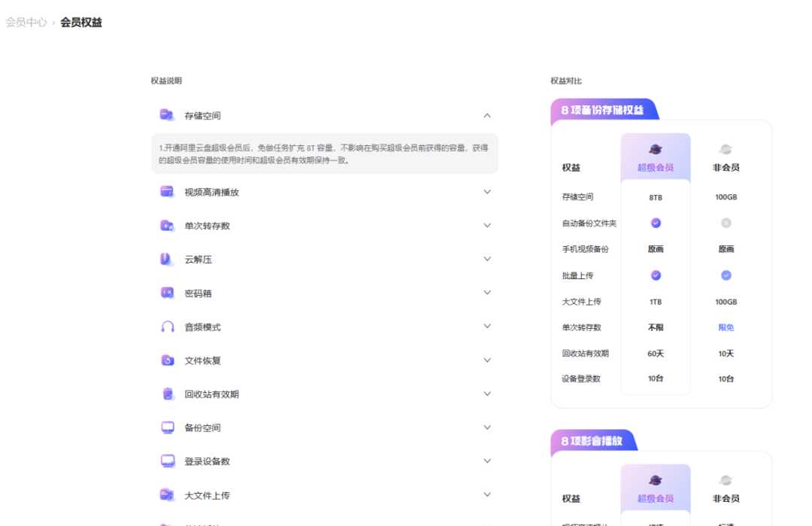Click the 手机视频备份 row label

(x=585, y=249)
